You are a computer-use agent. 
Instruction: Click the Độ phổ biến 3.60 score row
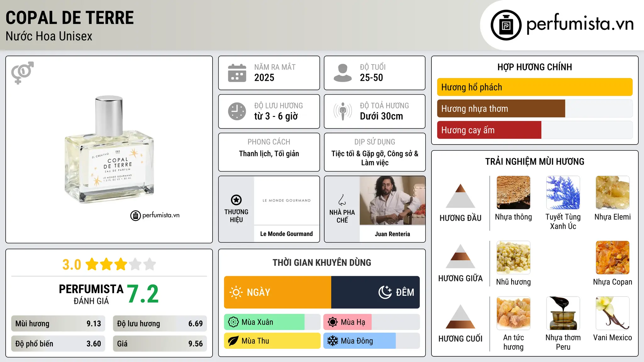pyautogui.click(x=58, y=344)
